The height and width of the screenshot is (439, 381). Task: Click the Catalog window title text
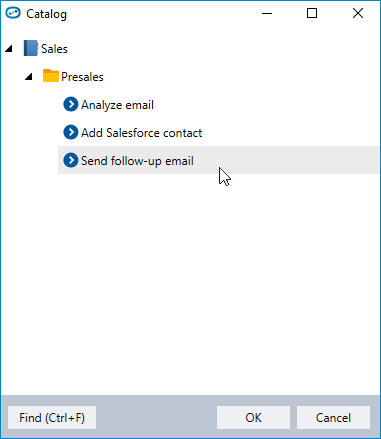[46, 14]
